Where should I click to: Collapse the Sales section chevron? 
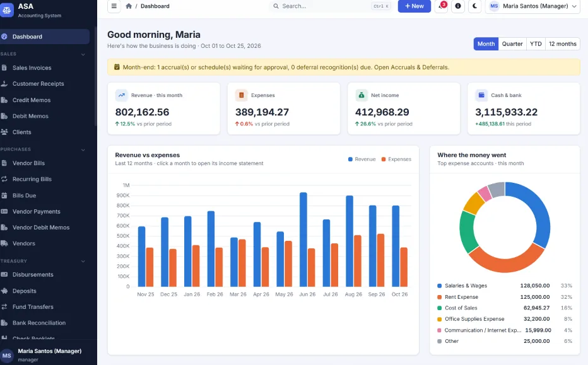[83, 54]
